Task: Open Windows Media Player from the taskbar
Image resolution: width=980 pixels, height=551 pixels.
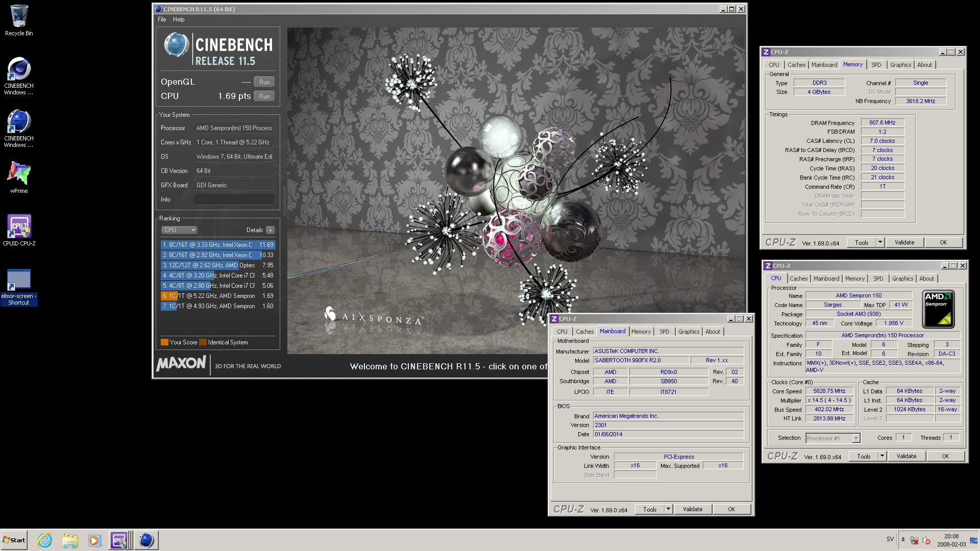Action: tap(94, 540)
